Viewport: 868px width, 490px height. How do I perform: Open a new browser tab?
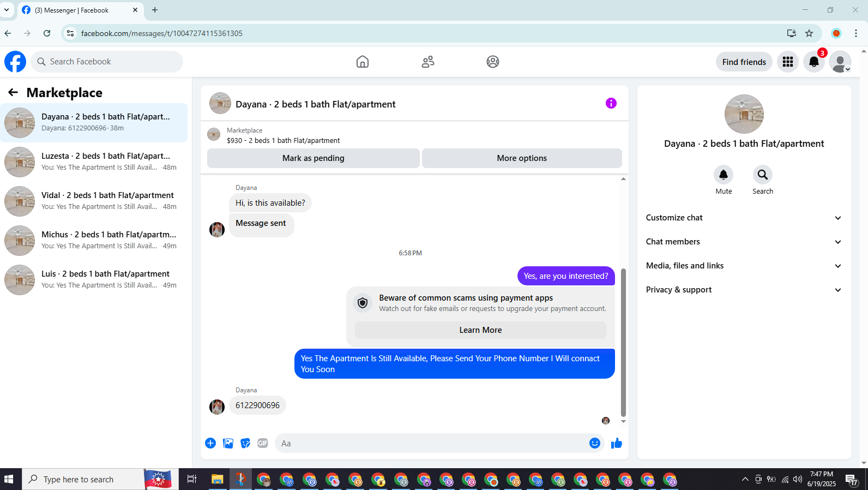point(155,10)
